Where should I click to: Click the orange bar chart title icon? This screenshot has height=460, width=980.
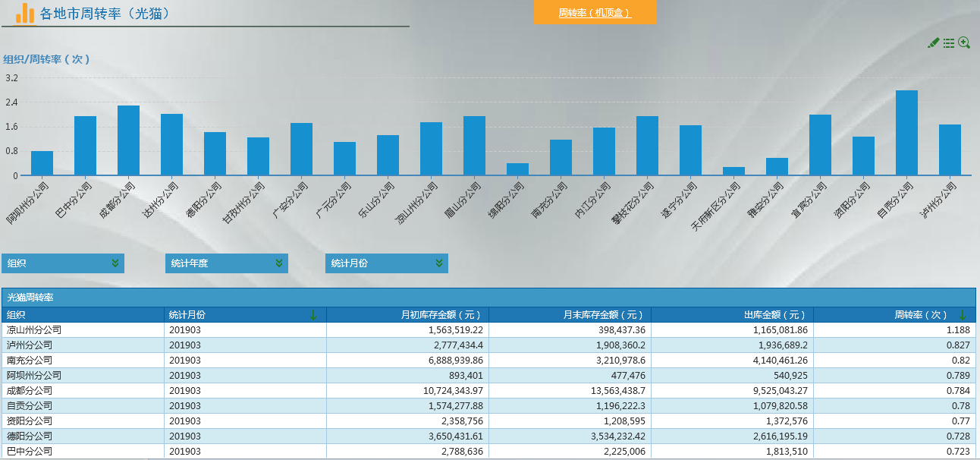25,13
